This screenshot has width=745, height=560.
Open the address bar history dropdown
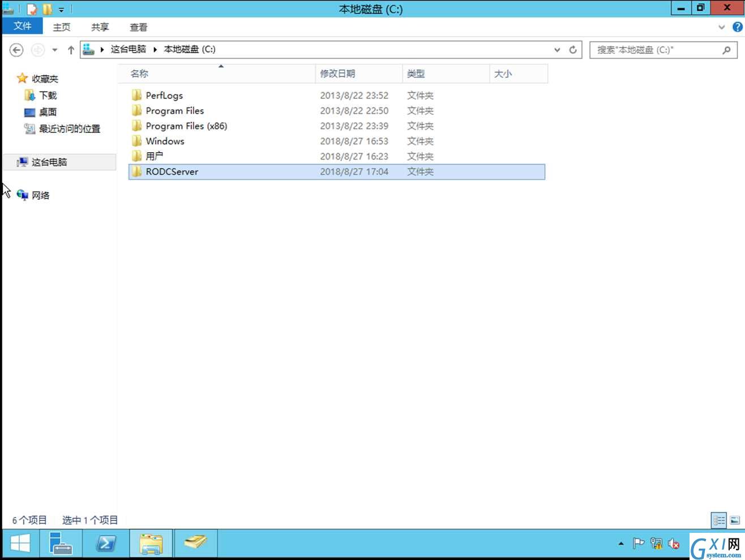[557, 50]
